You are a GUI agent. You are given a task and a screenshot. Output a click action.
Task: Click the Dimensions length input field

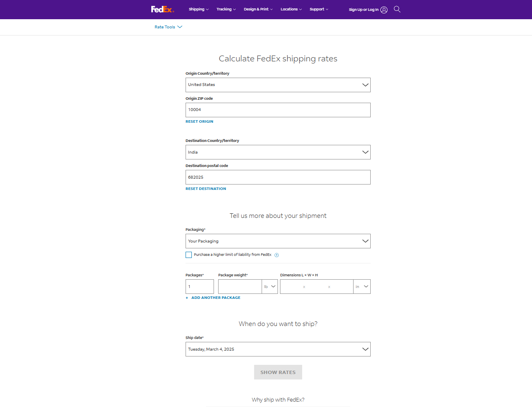click(292, 286)
